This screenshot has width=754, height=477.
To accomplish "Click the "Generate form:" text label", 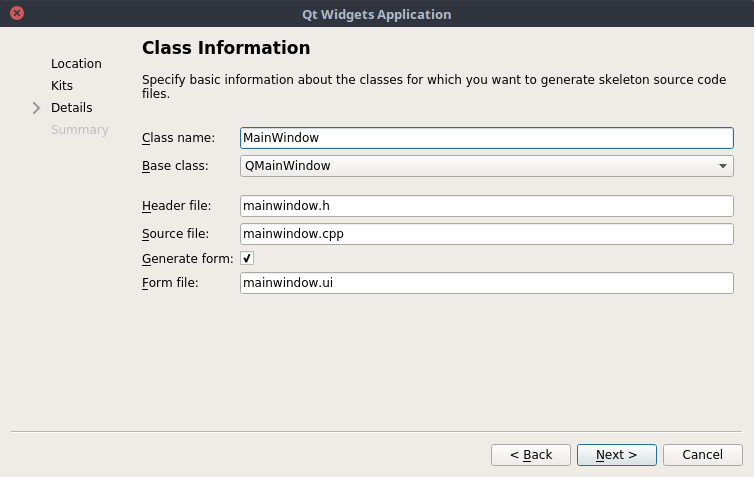I will click(x=187, y=259).
